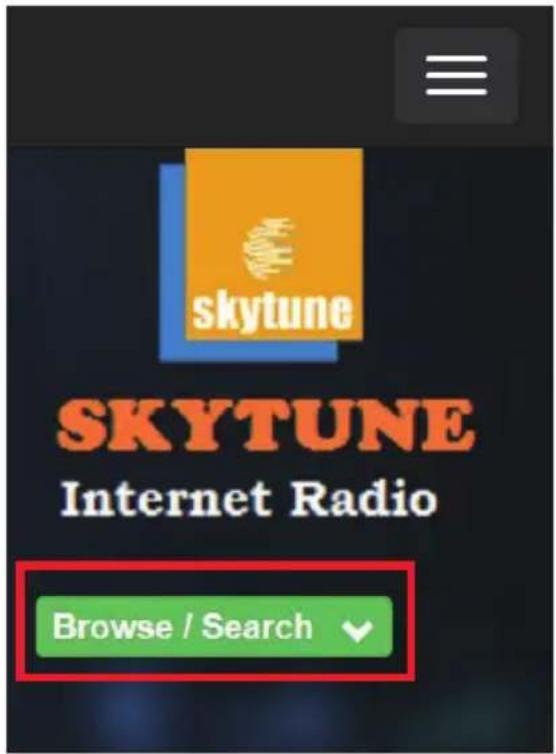Expand the Browse / Search dropdown
Screen dimensions: 556x754
(x=214, y=627)
